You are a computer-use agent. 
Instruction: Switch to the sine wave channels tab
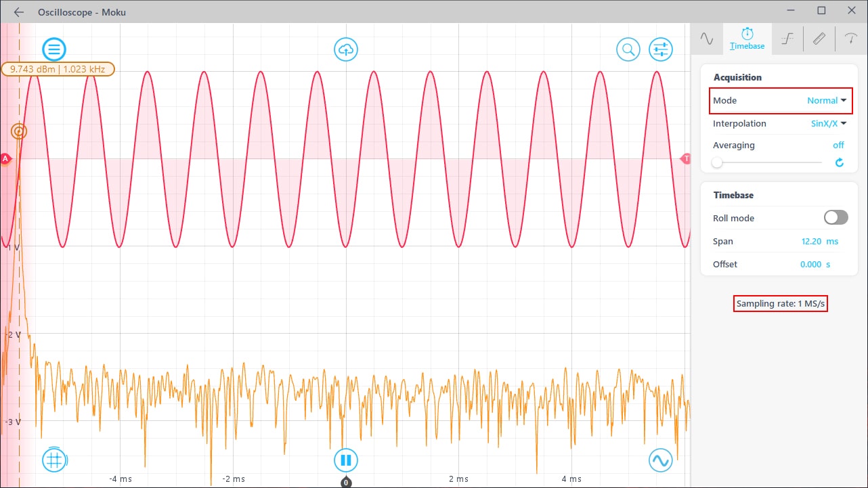pos(707,39)
